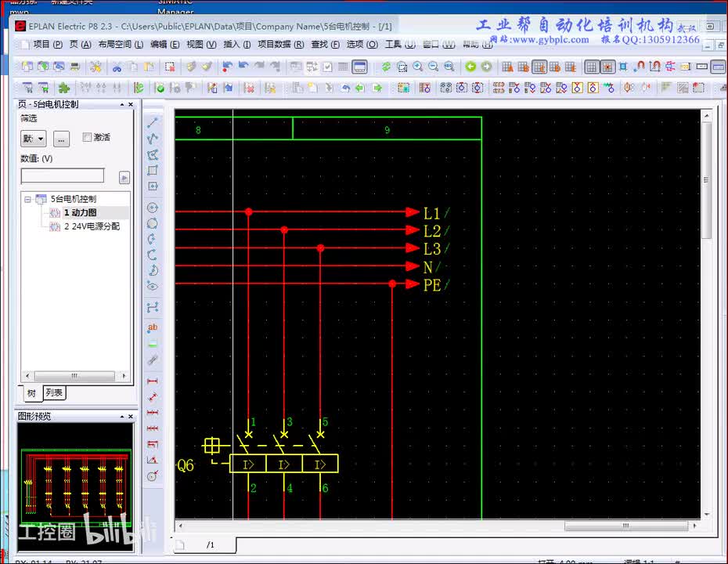Select the Line drawing tool
728x564 pixels.
point(153,122)
